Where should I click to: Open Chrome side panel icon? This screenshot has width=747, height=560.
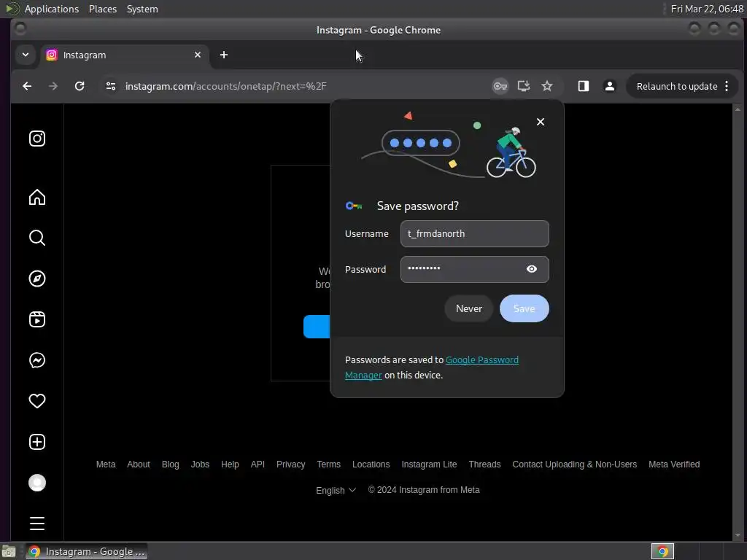(584, 86)
